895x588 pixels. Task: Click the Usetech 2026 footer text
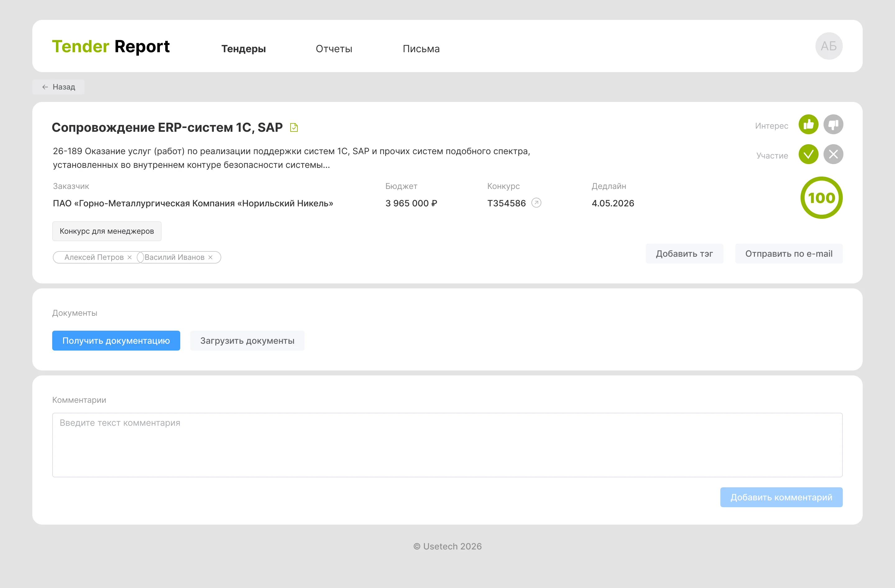click(x=447, y=546)
